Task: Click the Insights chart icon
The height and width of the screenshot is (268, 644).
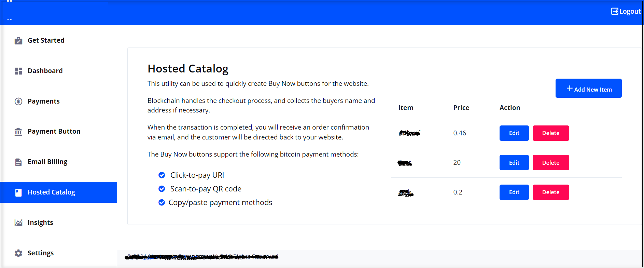Action: (18, 223)
